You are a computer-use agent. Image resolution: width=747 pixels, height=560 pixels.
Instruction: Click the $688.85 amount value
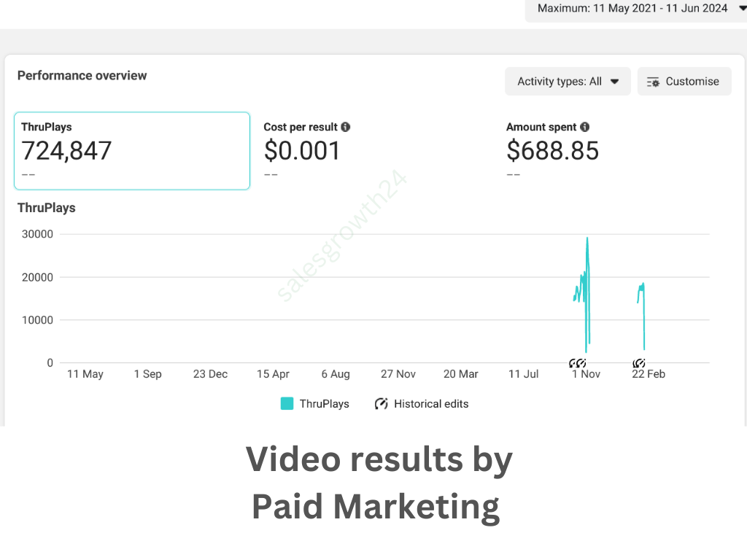click(x=553, y=151)
